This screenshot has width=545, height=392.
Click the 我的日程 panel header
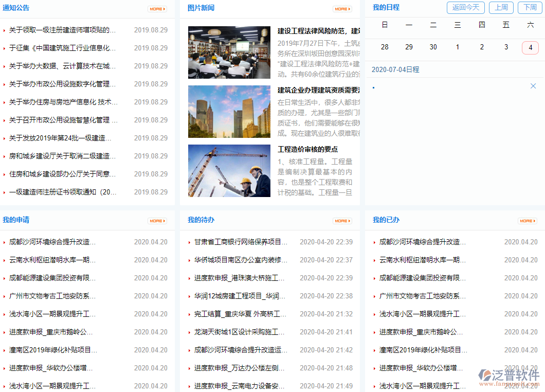(386, 7)
